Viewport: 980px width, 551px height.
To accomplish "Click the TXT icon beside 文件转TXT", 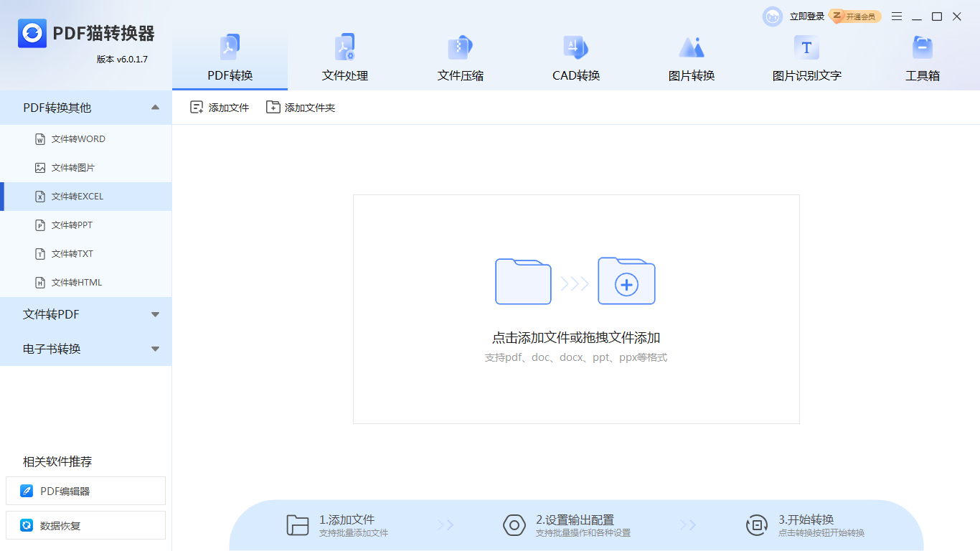I will [40, 254].
